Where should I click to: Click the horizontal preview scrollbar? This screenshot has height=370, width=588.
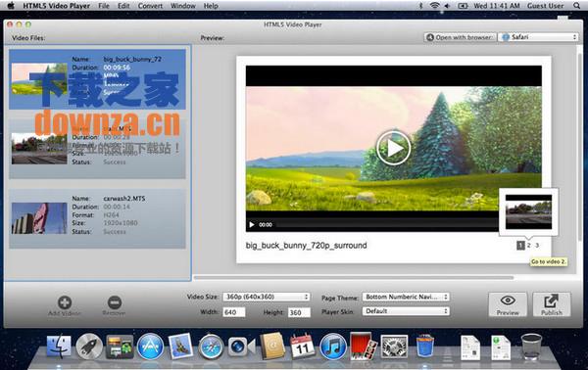[x=353, y=278]
